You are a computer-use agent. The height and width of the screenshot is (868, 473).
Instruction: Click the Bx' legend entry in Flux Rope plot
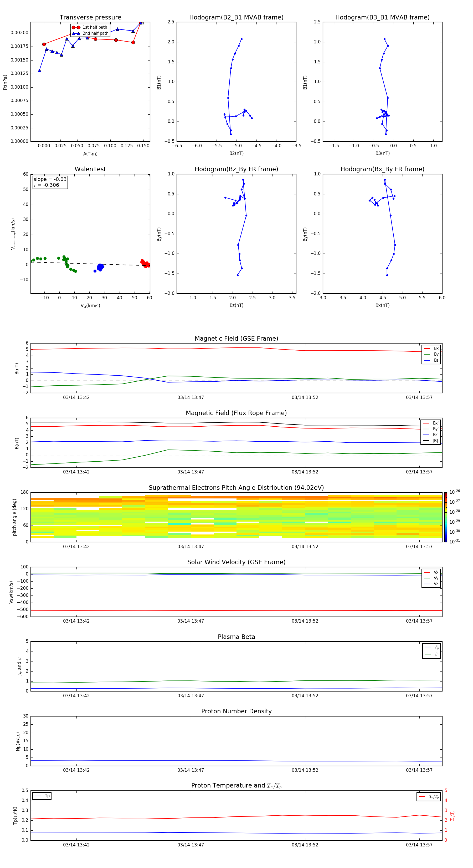point(431,423)
